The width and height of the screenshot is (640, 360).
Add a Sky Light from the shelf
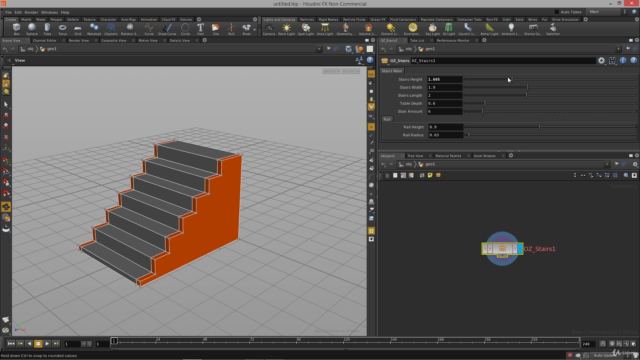433,29
